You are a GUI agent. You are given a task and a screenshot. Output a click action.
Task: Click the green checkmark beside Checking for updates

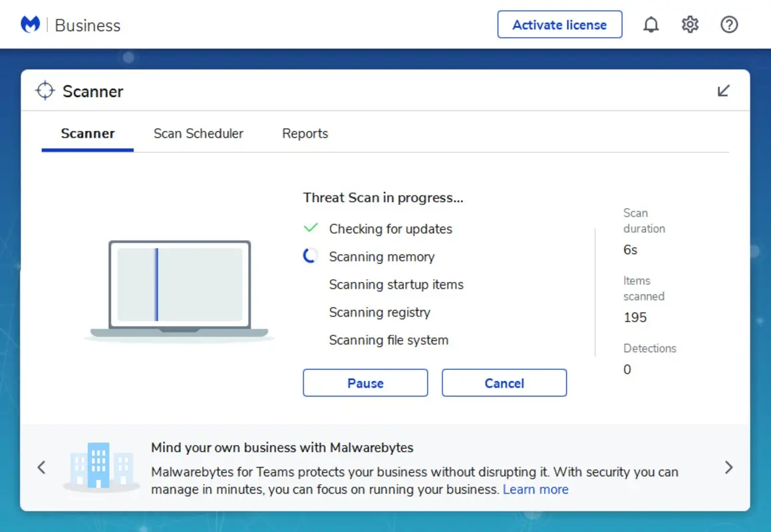310,227
